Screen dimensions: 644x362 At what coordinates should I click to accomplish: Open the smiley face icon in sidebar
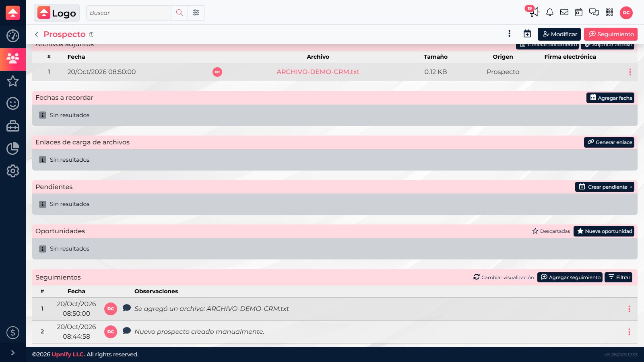[x=13, y=103]
